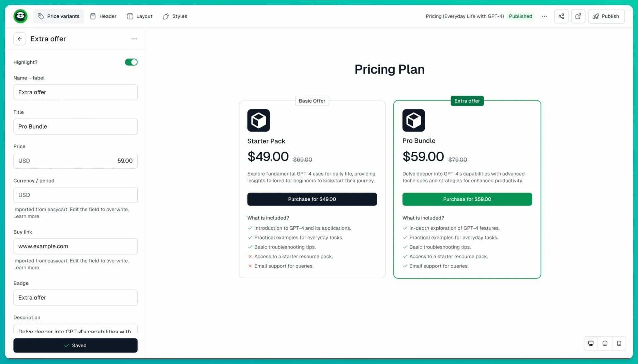Screen dimensions: 638x364
Task: Select the desktop monitor preview icon
Action: [x=591, y=343]
